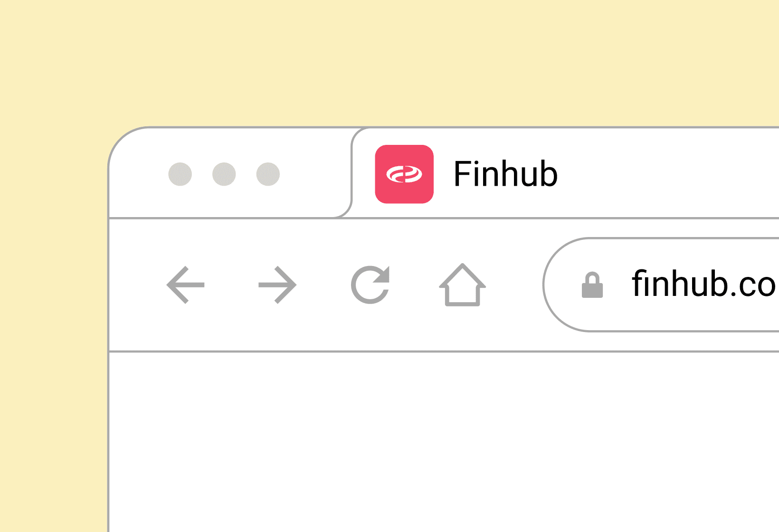779x532 pixels.
Task: Select the Finhub tab title
Action: [x=505, y=174]
